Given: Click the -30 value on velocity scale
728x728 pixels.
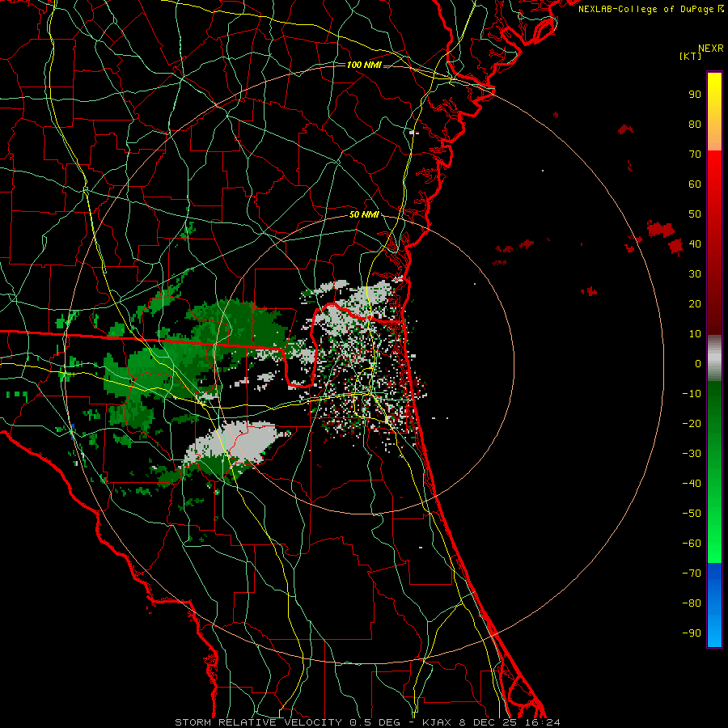Looking at the screenshot, I should (x=692, y=454).
